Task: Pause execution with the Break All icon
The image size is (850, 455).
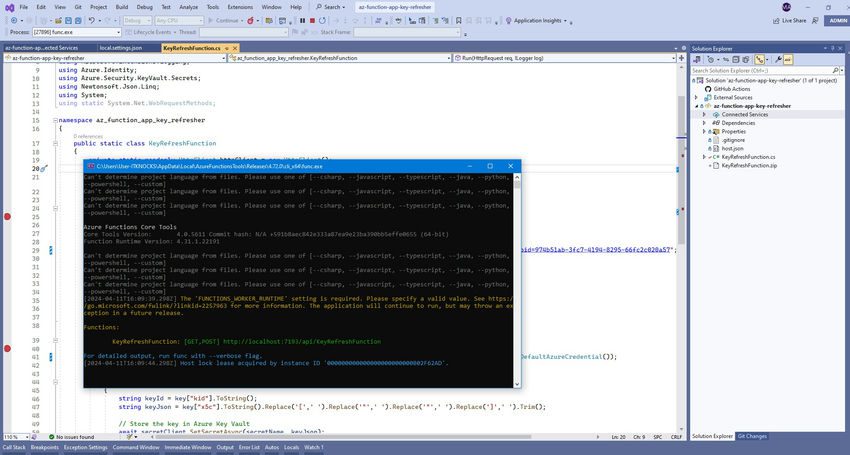Action: click(x=302, y=21)
